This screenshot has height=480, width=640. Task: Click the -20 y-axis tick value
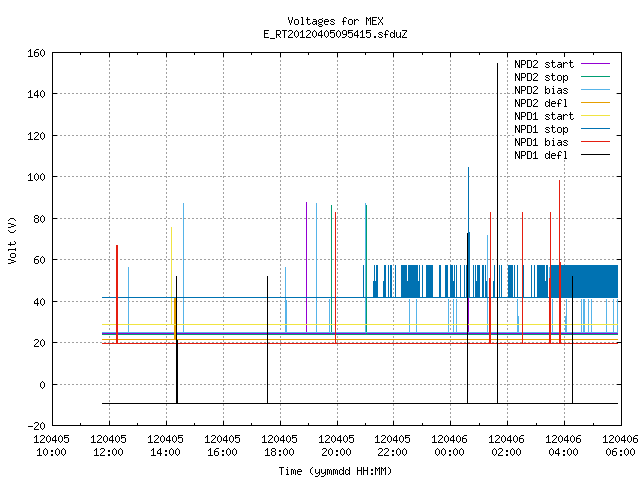(36, 426)
